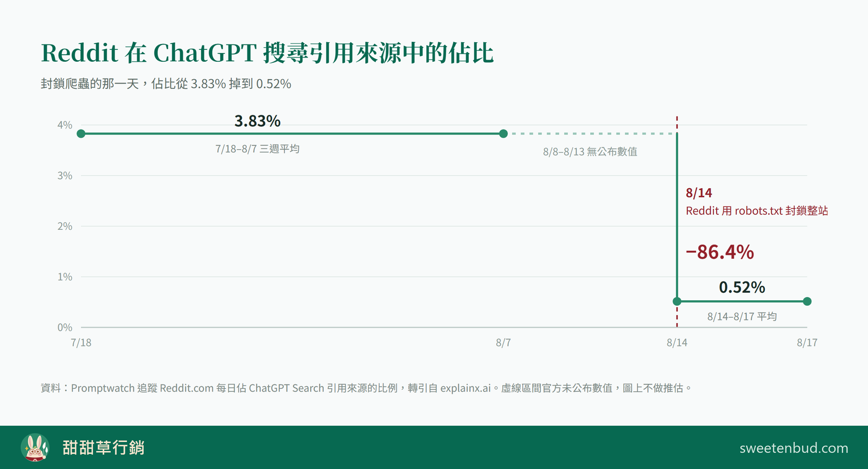Click the 7/18–8/7 三週平均 caption
The width and height of the screenshot is (868, 469).
pyautogui.click(x=257, y=149)
